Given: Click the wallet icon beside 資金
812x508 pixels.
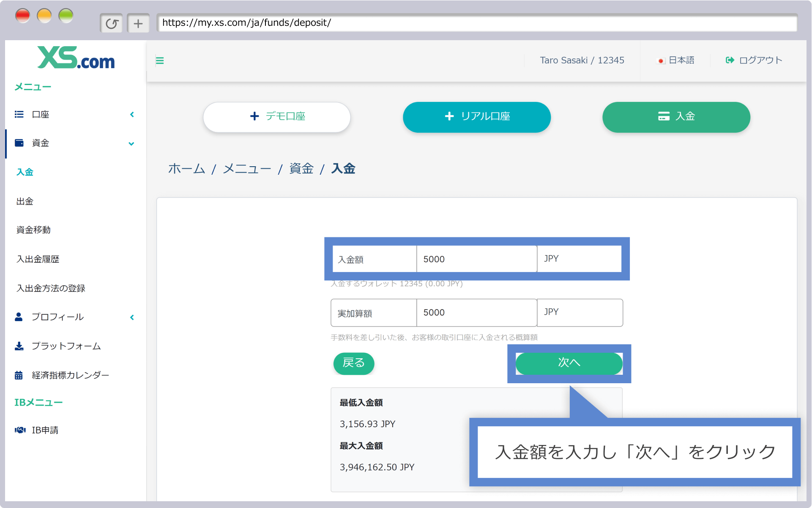Looking at the screenshot, I should pos(19,143).
